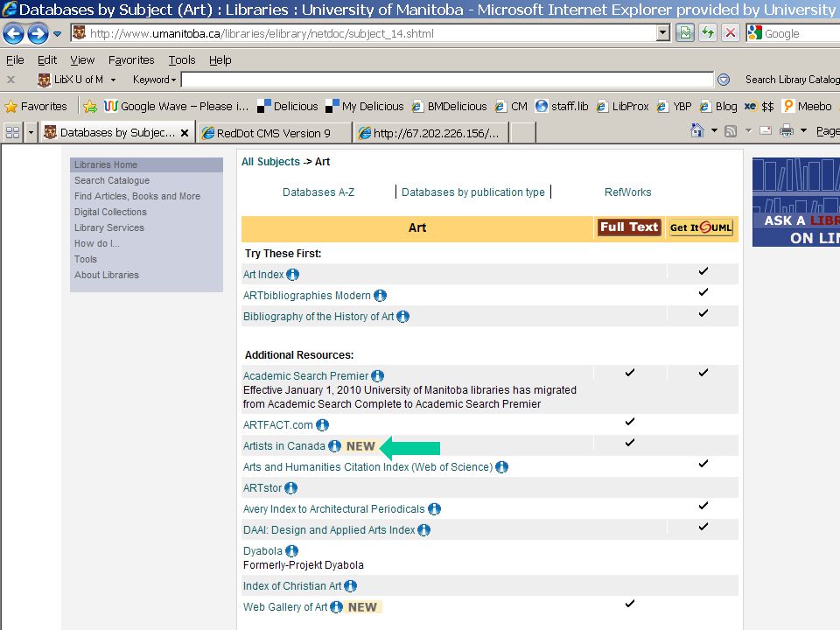Screen dimensions: 840x630
Task: Go forward with the Forward arrow button
Action: coord(38,33)
